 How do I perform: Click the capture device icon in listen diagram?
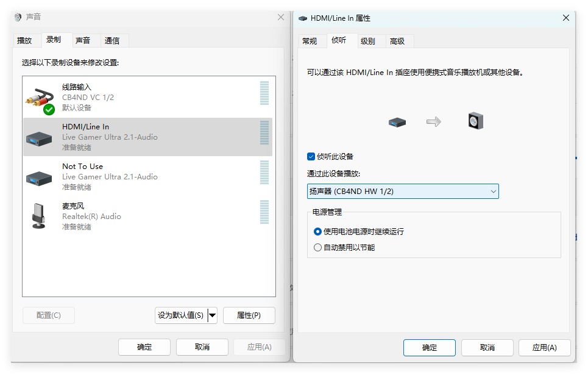point(397,122)
